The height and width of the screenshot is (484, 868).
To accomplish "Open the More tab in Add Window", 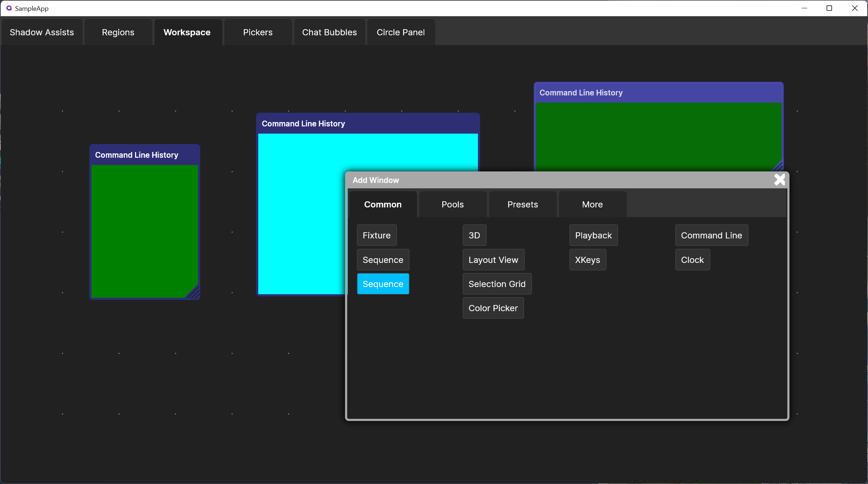I will coord(592,204).
